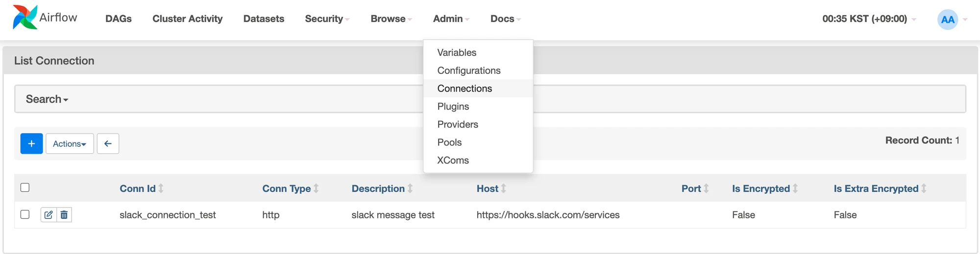The image size is (980, 254).
Task: Open the AA user avatar menu
Action: coord(948,20)
